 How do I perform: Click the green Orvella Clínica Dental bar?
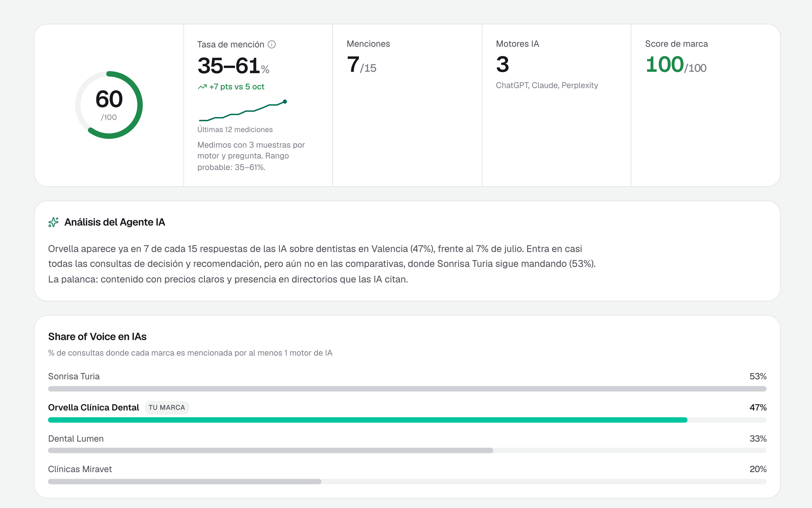click(x=367, y=420)
